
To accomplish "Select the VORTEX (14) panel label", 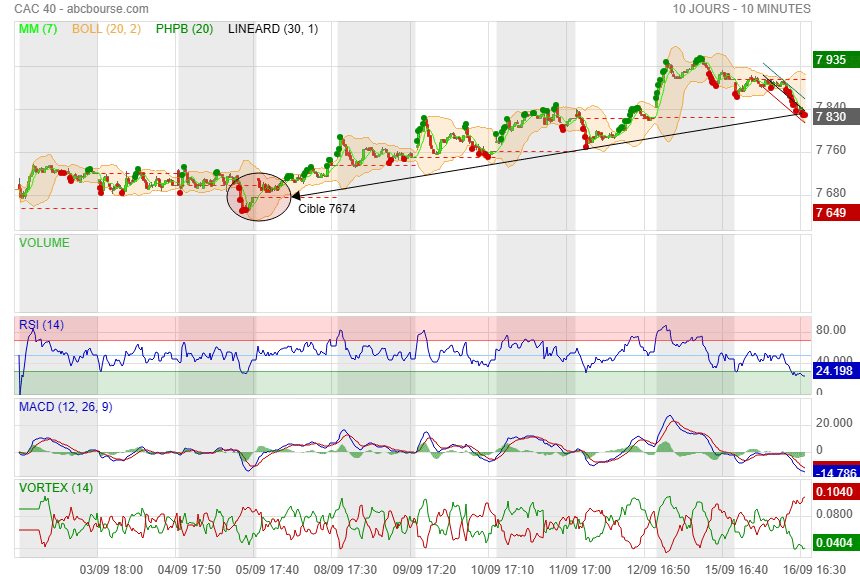I will pyautogui.click(x=56, y=487).
